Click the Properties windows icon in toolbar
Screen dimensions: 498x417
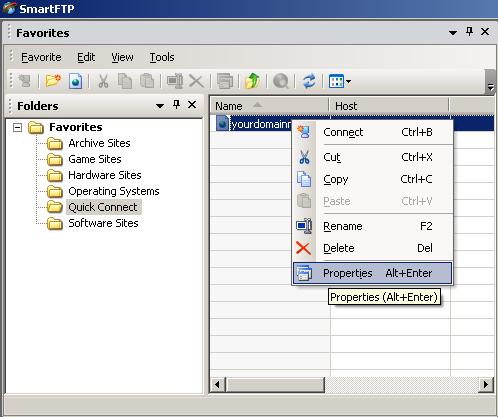tap(225, 81)
